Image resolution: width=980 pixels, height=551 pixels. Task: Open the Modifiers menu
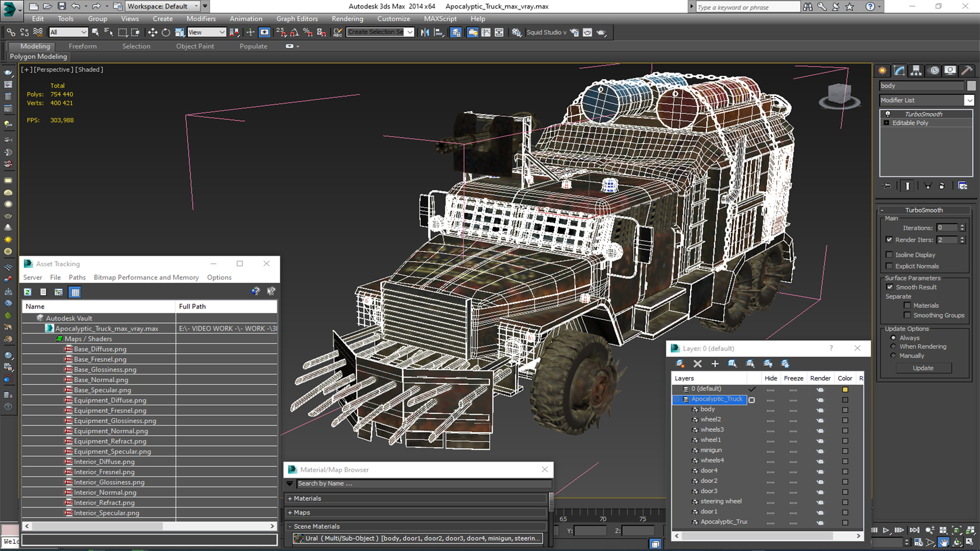click(201, 19)
